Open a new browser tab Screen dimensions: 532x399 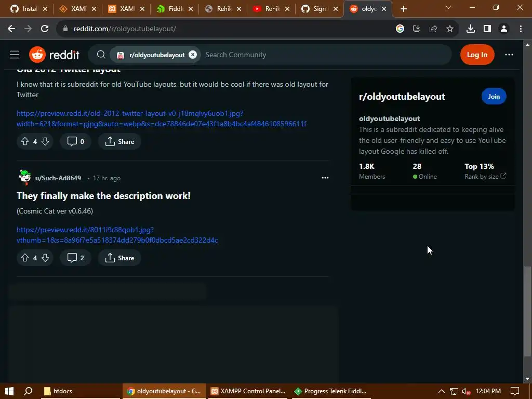click(x=403, y=9)
